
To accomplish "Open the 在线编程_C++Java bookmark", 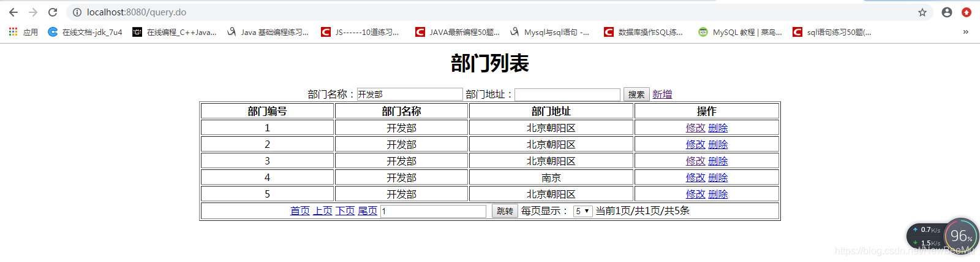I will 175,32.
